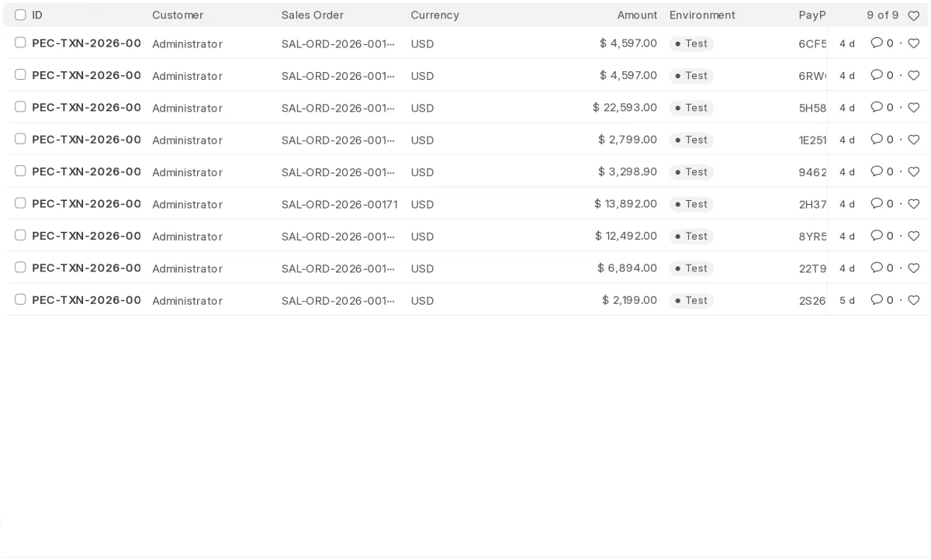The height and width of the screenshot is (560, 931).
Task: Click the Environment column header
Action: pyautogui.click(x=702, y=16)
